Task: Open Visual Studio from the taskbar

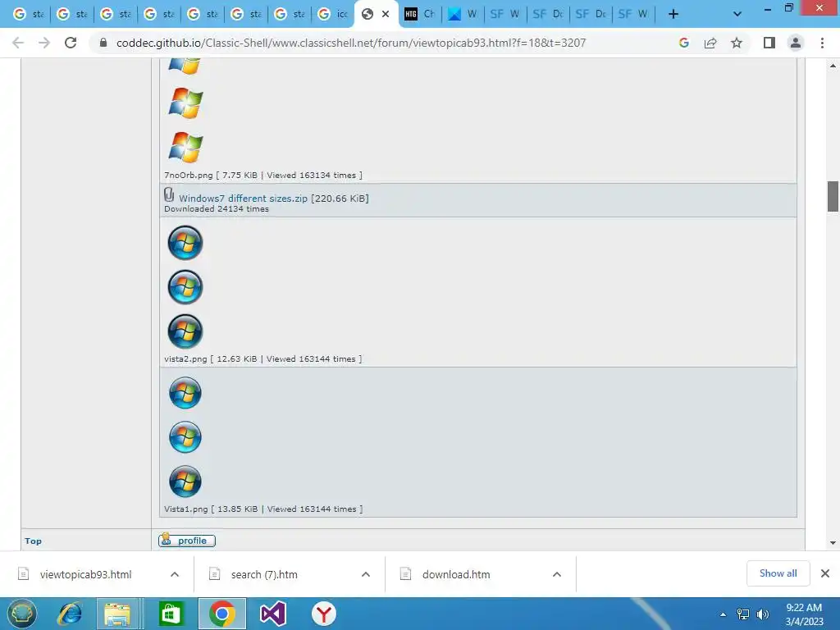Action: point(273,614)
